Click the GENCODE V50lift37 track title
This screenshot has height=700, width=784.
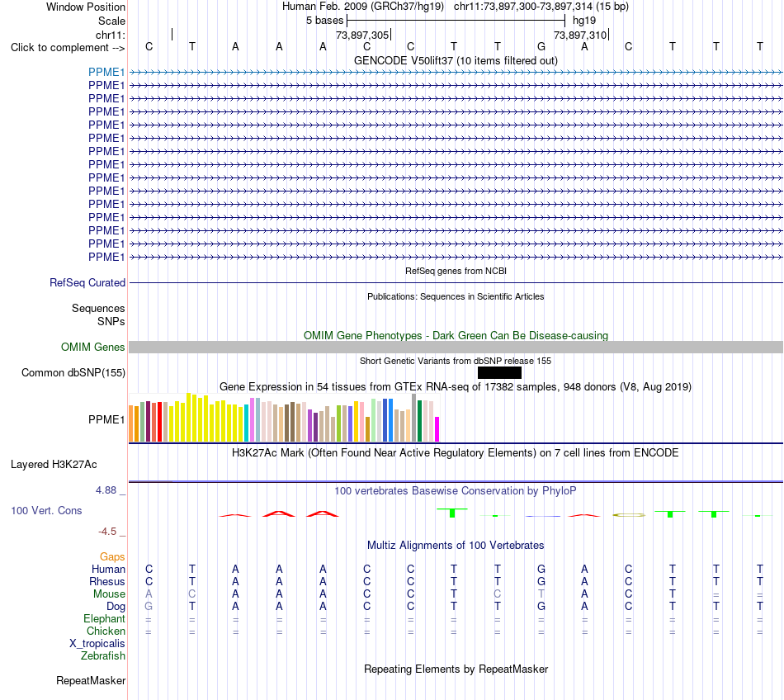(456, 61)
